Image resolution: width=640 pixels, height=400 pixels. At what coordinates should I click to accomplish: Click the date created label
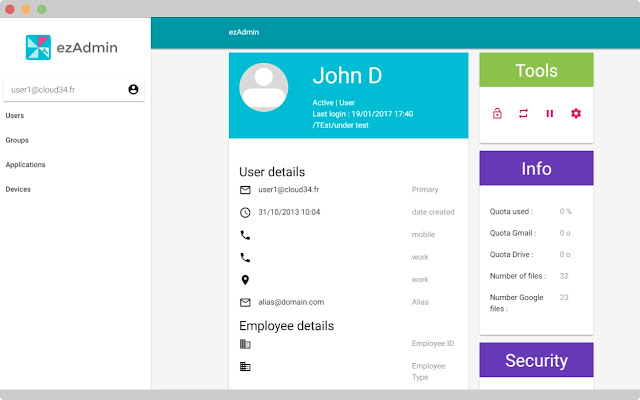click(433, 212)
